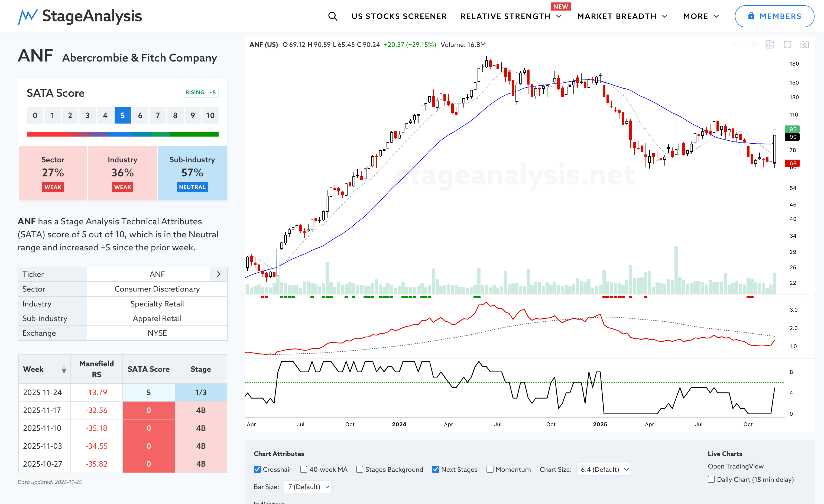Click the Sub-industry 57% Neutral tile
This screenshot has height=504, width=824.
pos(192,173)
